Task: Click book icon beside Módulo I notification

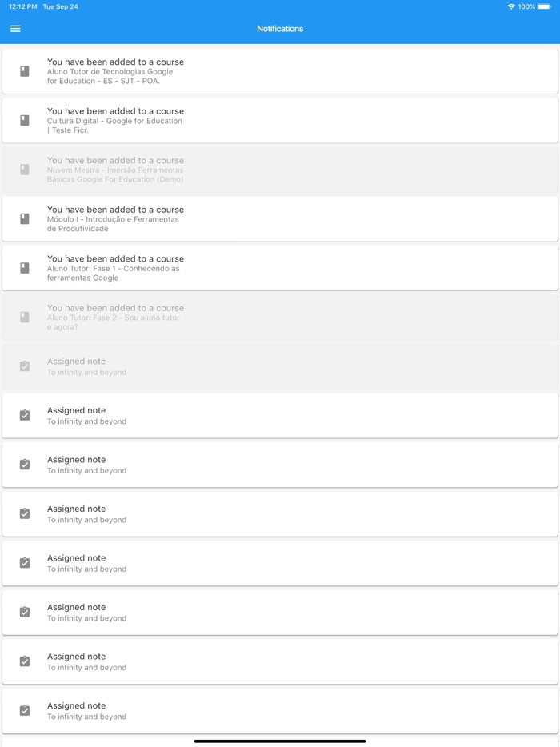Action: [25, 218]
